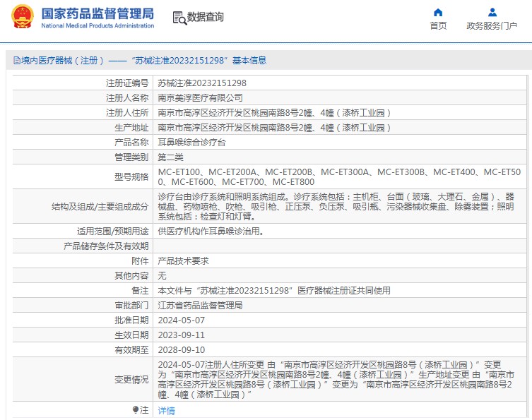Click the 首页 home icon
Viewport: 532px width, 420px height.
coord(438,13)
